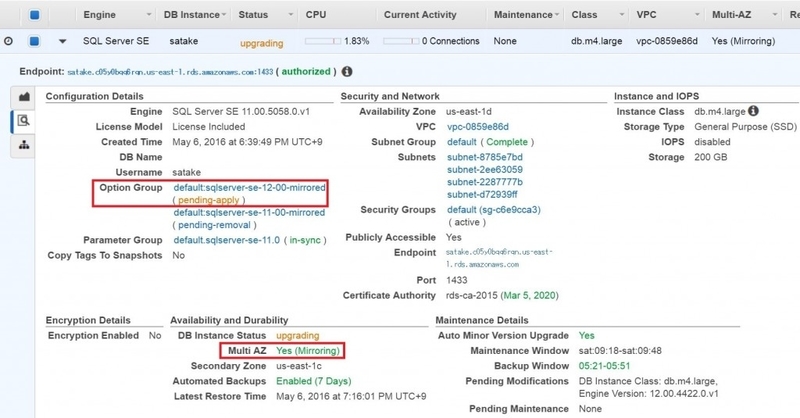Click the Availability Zone us-east-1d value
This screenshot has height=418, width=800.
[x=468, y=111]
